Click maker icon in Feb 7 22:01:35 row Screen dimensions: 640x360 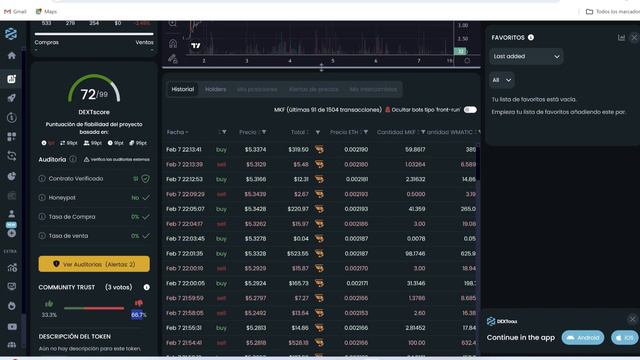(319, 253)
